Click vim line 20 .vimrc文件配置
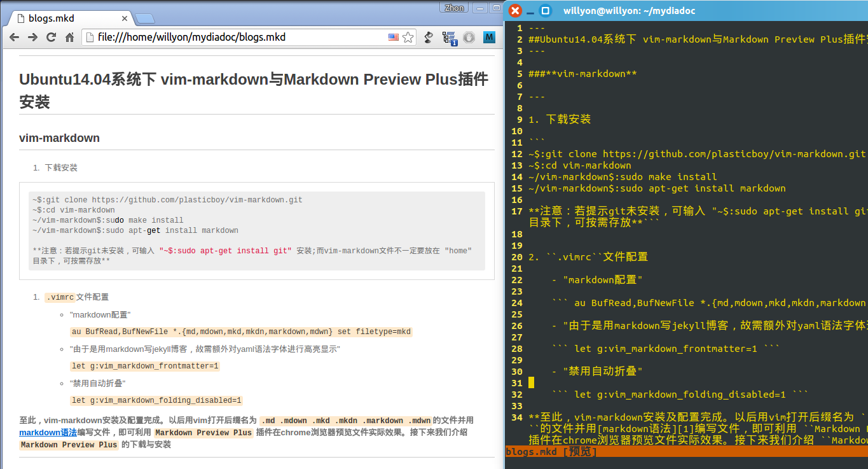Screen dimensions: 868x469 click(588, 257)
